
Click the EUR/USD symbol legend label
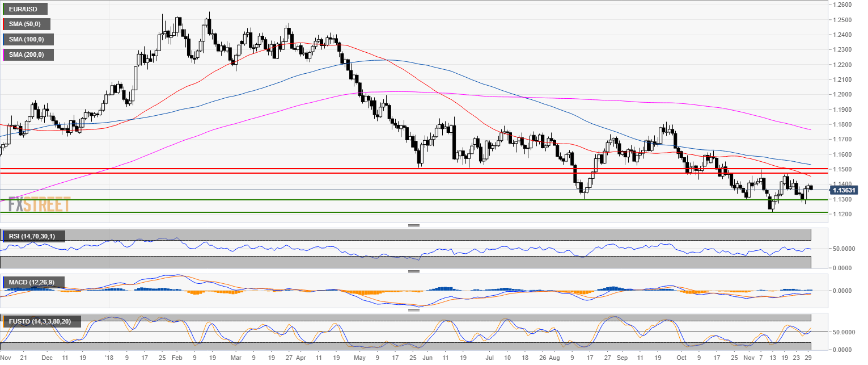click(24, 9)
